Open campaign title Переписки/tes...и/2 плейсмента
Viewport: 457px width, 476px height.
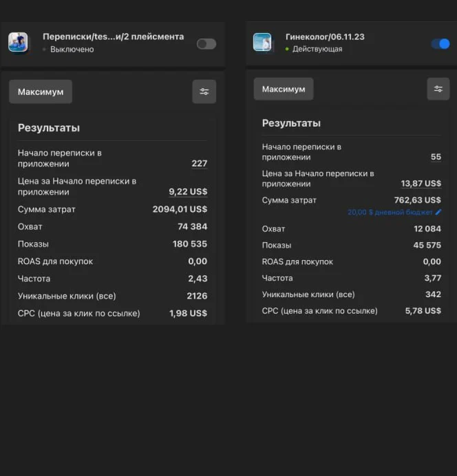[x=114, y=36]
